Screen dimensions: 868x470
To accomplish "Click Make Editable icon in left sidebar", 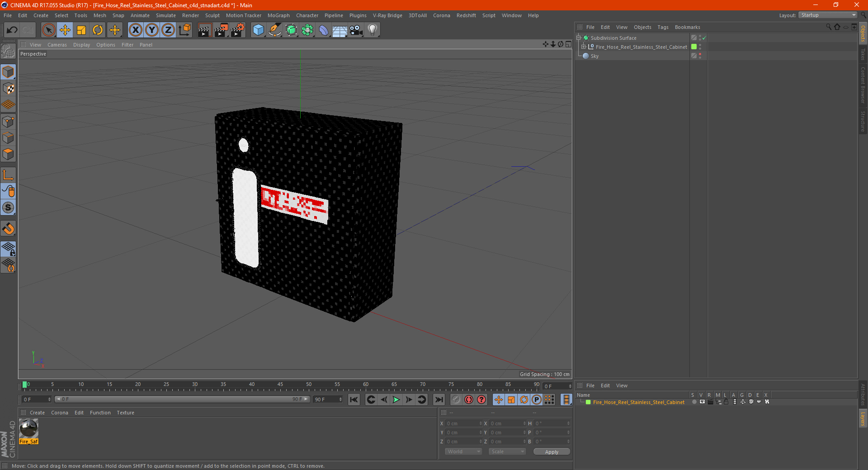I will pos(8,52).
